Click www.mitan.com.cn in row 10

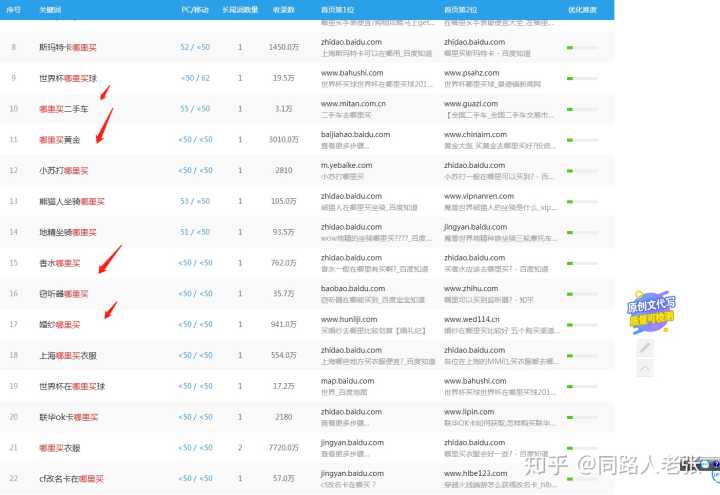point(354,104)
